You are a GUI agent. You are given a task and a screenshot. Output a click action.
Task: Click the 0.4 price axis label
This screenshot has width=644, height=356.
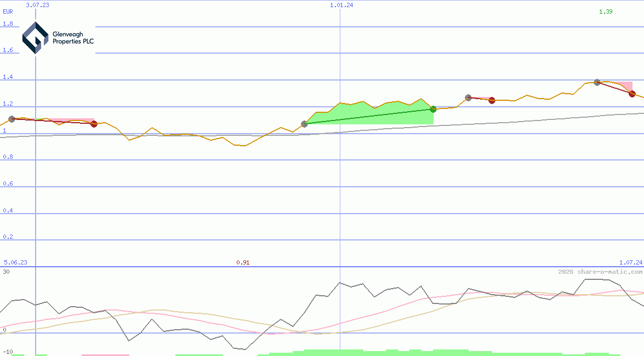8,210
